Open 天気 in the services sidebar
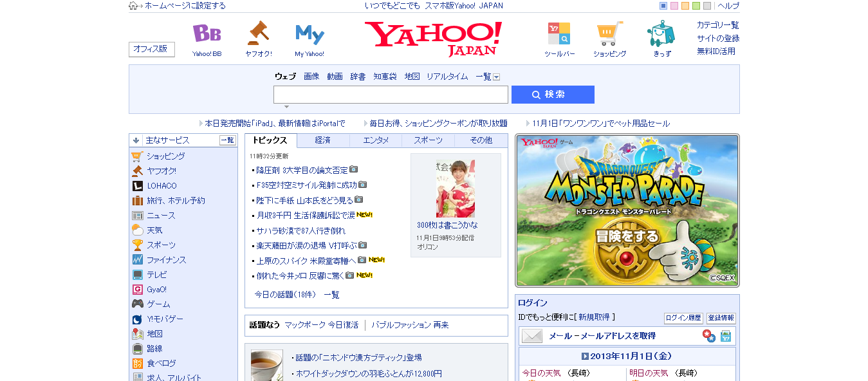Screen dimensions: 868x381 pyautogui.click(x=154, y=230)
